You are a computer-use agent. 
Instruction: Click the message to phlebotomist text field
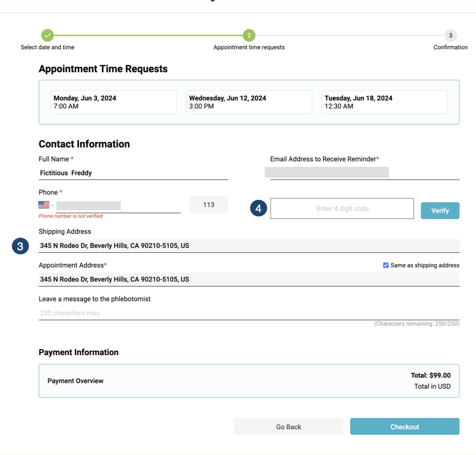249,313
